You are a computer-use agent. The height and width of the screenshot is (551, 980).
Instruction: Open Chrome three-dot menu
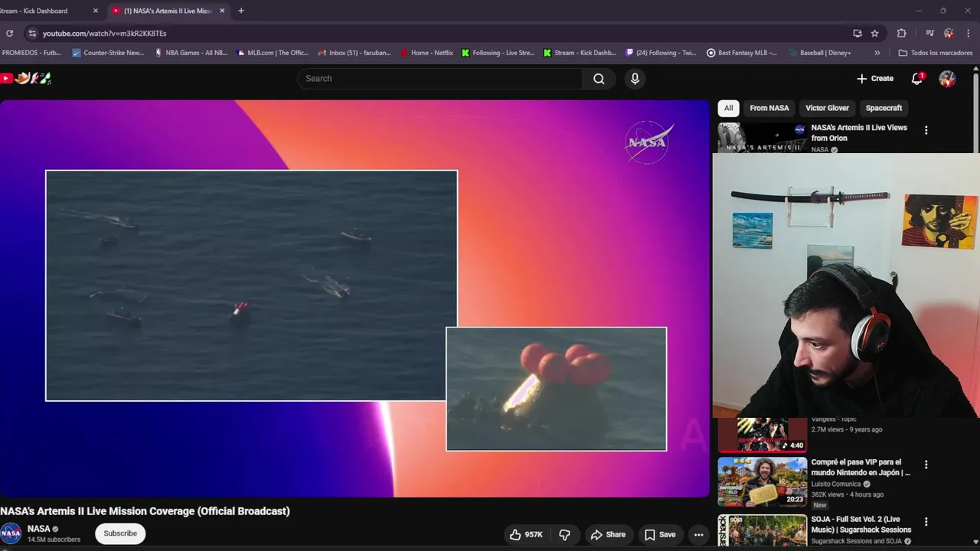click(969, 33)
